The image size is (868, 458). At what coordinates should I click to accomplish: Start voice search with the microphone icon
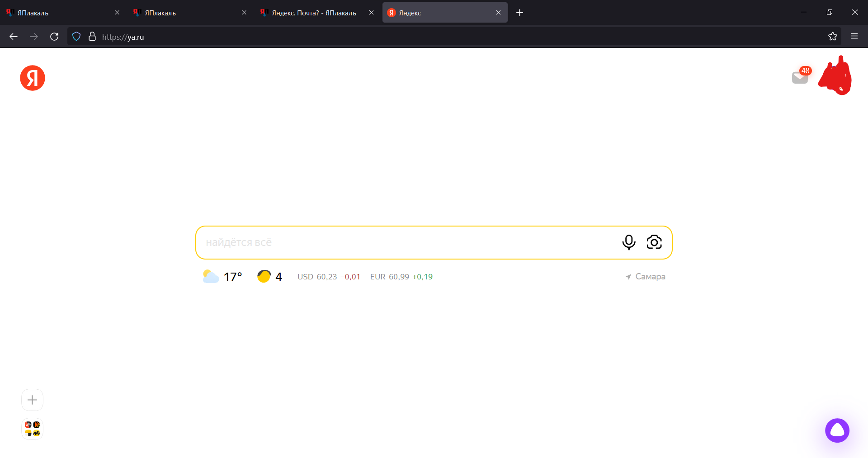tap(628, 242)
